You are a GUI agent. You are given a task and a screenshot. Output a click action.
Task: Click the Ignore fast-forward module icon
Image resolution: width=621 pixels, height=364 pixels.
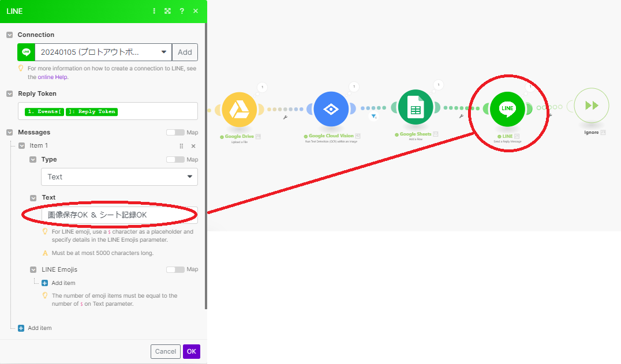[592, 106]
